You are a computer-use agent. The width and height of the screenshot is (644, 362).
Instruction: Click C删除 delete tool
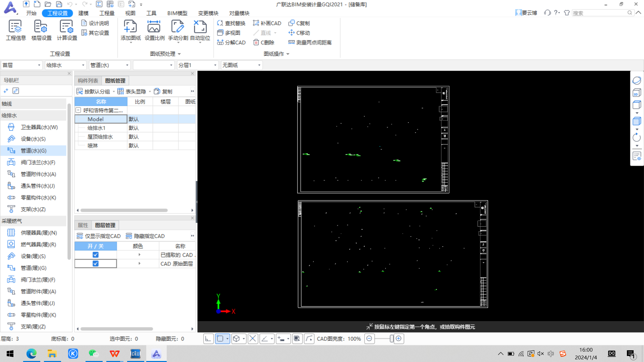coord(264,43)
